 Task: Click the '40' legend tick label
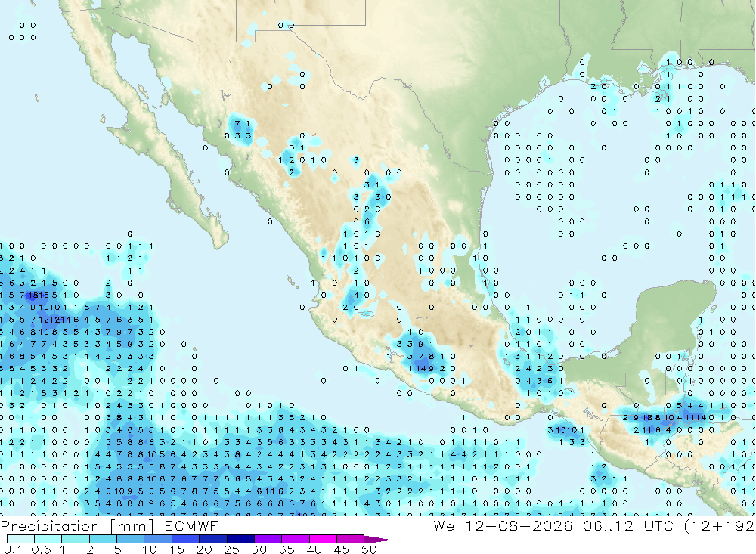click(x=314, y=549)
